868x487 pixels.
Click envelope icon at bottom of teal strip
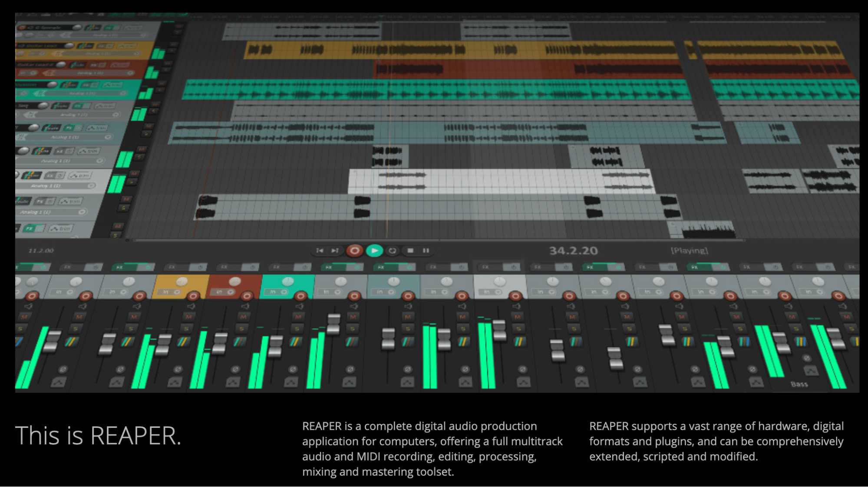click(291, 382)
